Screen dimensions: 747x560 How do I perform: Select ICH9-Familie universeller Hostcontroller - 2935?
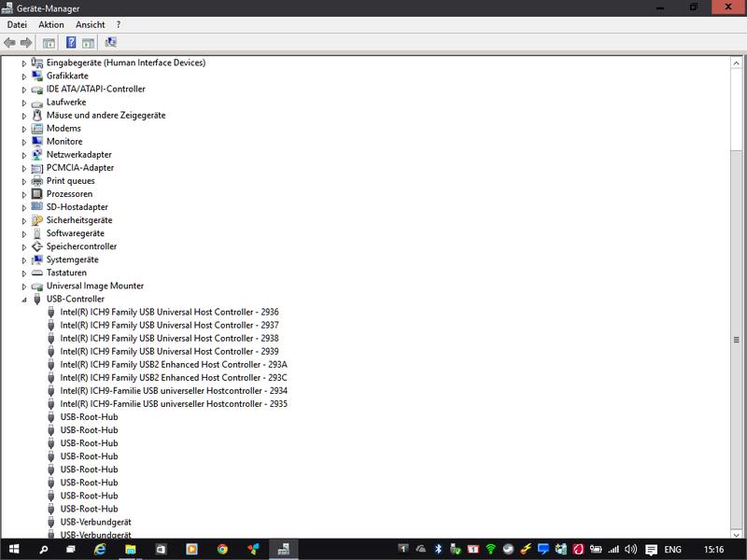pos(174,404)
